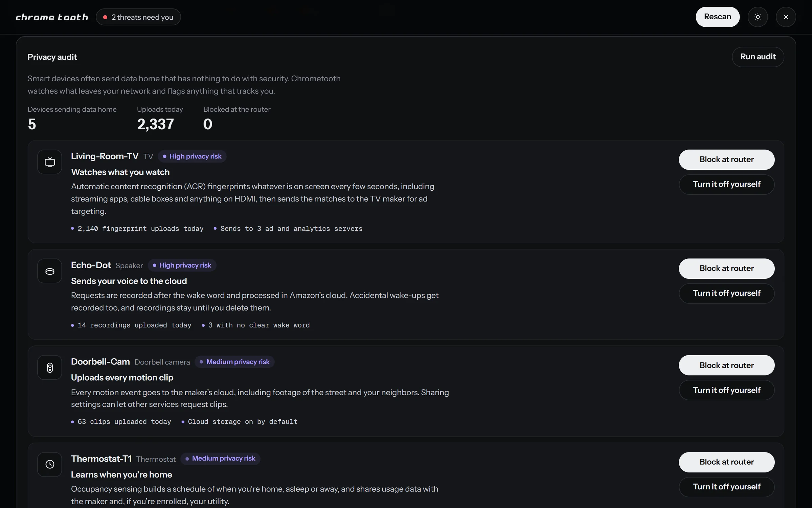
Task: Click the Doorbell-Cam device icon
Action: (x=50, y=367)
